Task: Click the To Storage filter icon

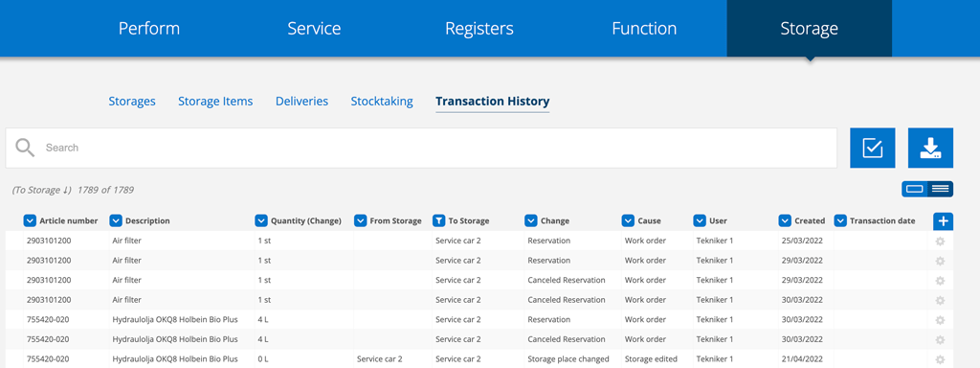Action: (438, 221)
